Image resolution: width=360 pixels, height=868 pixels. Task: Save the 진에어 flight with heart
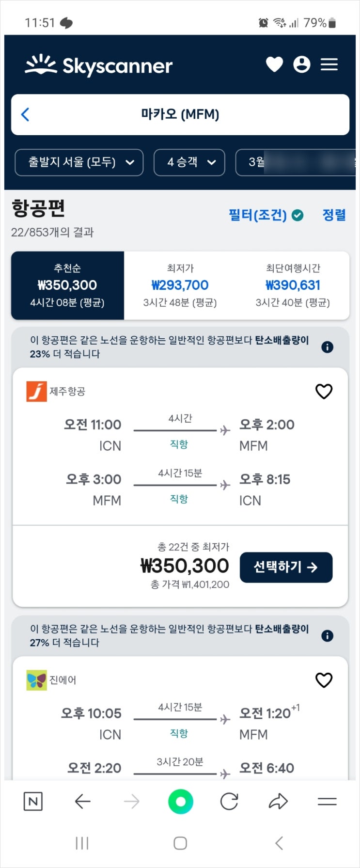(x=324, y=680)
